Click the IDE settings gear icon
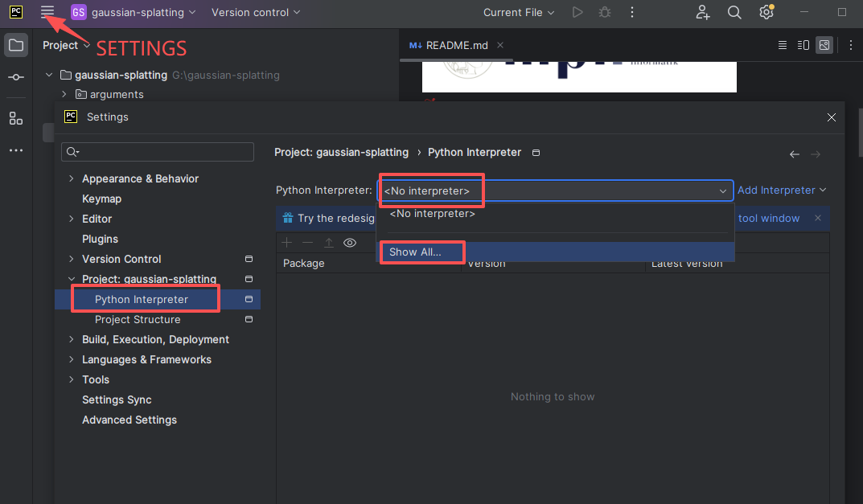Viewport: 863px width, 504px height. tap(766, 12)
